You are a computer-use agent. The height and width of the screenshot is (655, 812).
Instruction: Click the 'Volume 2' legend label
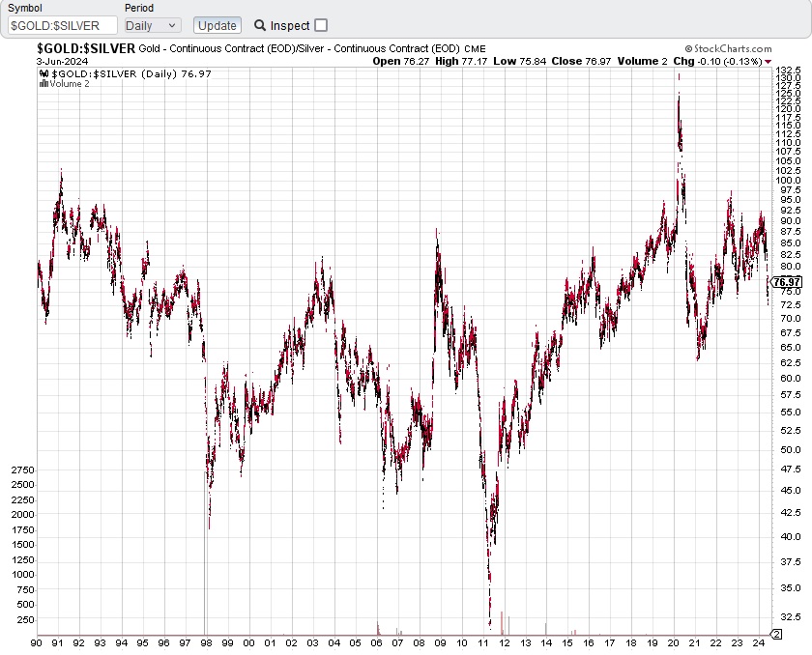click(x=69, y=84)
